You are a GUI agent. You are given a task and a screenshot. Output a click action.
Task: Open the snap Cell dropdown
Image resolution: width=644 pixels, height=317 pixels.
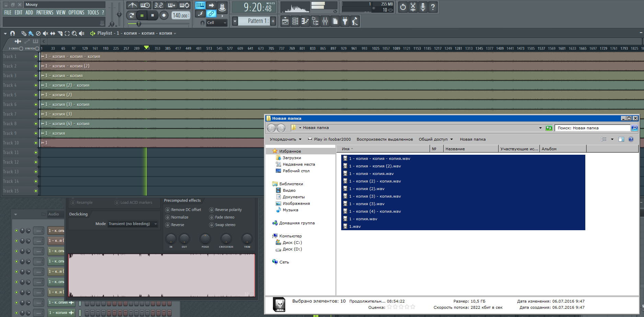point(216,23)
